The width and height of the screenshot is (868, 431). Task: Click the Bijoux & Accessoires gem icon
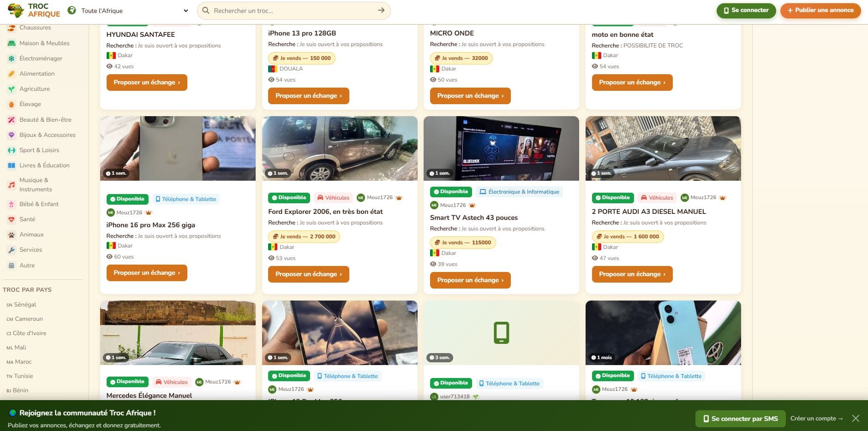[12, 135]
